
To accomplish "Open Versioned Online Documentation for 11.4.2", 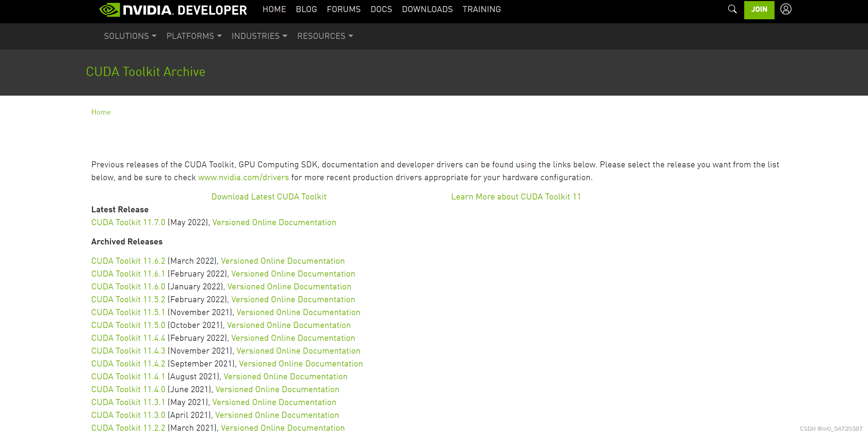I will pos(301,364).
